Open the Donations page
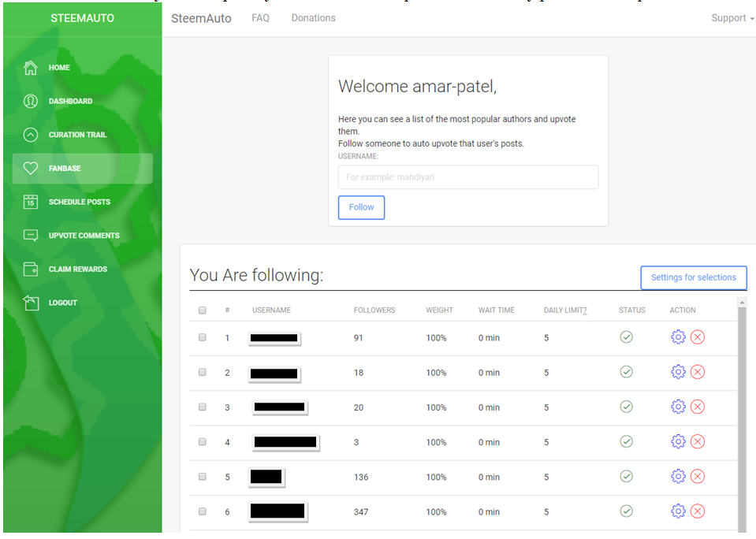 (314, 18)
